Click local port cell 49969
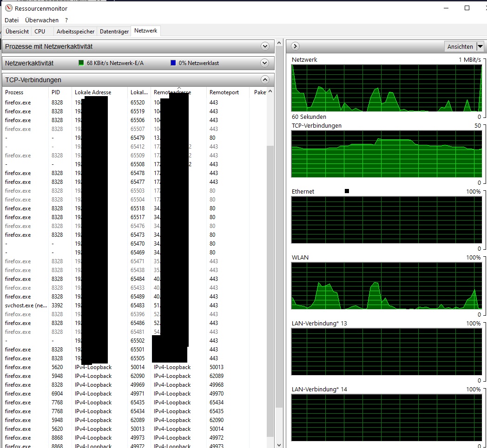 pyautogui.click(x=138, y=385)
